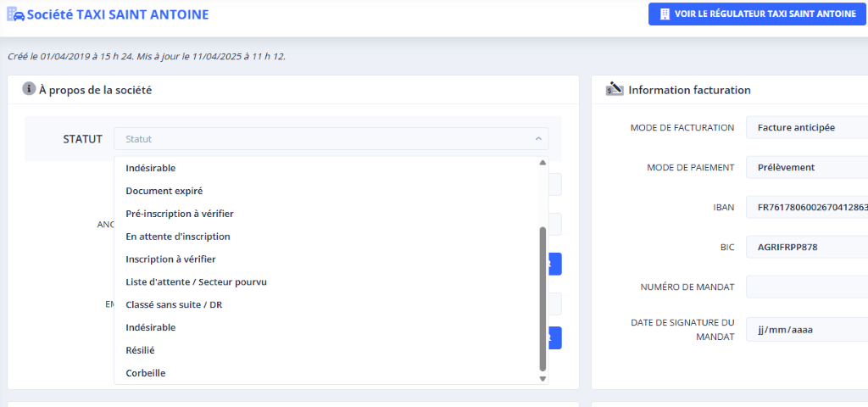
Task: Click into the IBAN field
Action: (807, 207)
